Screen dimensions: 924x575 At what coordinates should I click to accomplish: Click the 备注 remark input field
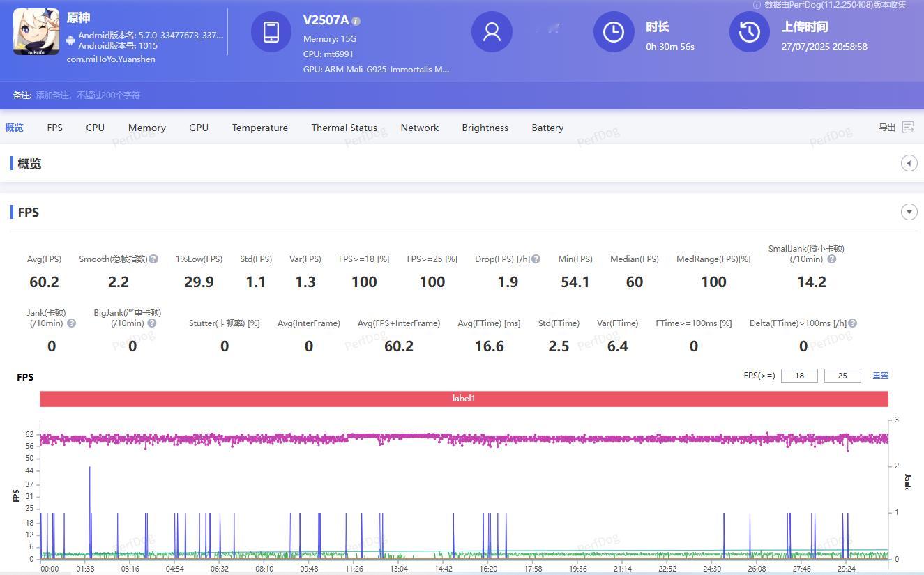(88, 95)
